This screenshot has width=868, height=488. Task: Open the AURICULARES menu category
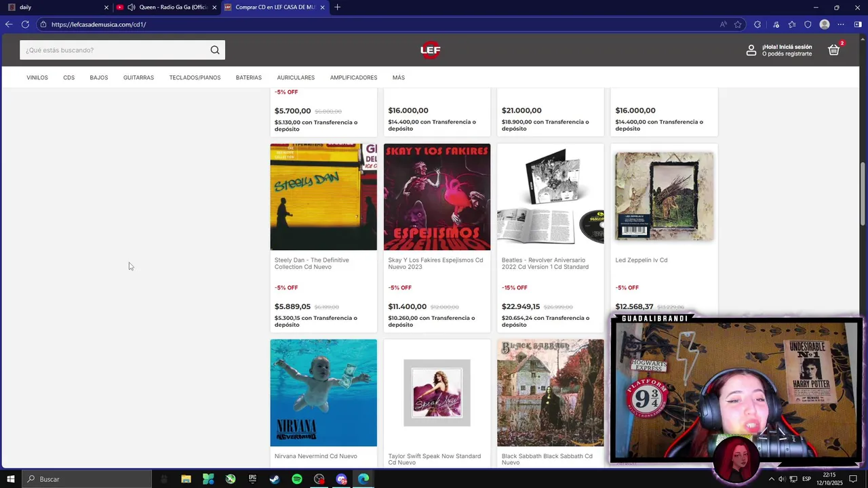296,78
